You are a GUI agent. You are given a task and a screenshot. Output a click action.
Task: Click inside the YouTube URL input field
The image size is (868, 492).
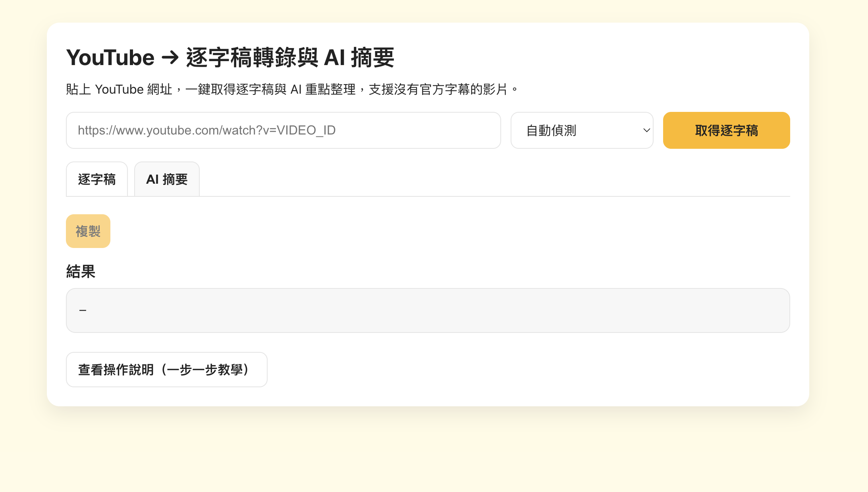(283, 130)
